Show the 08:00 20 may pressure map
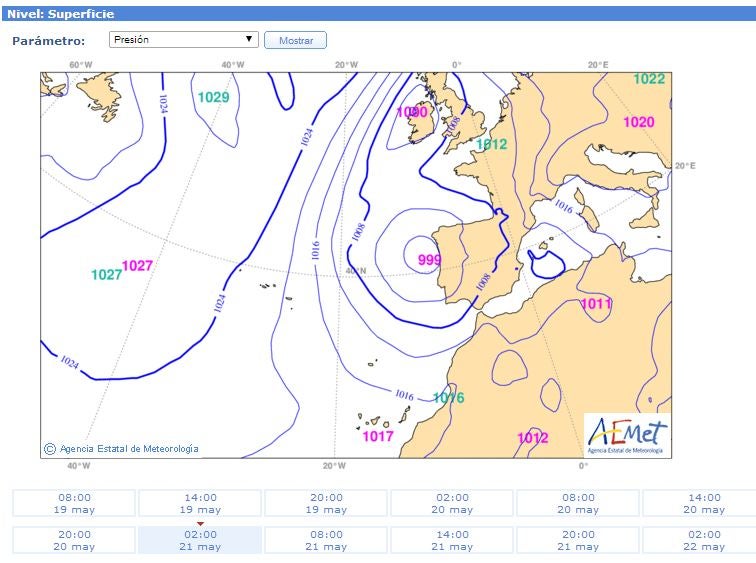 point(578,503)
